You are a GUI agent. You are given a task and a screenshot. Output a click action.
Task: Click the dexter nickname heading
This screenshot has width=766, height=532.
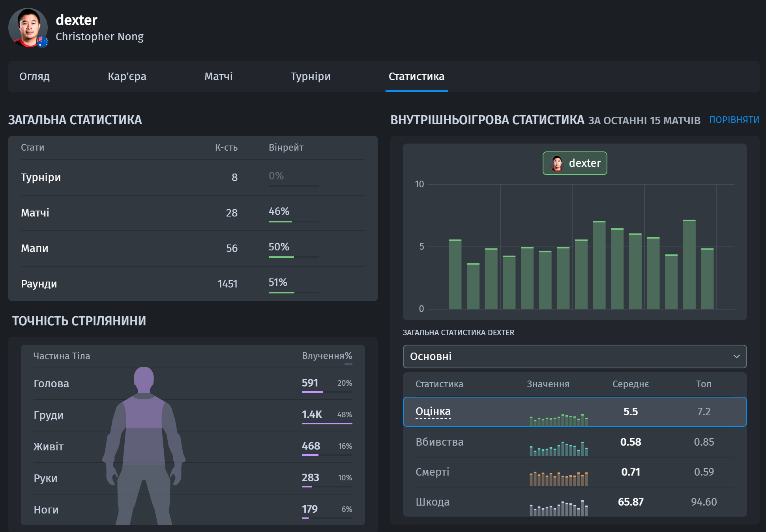tap(77, 20)
